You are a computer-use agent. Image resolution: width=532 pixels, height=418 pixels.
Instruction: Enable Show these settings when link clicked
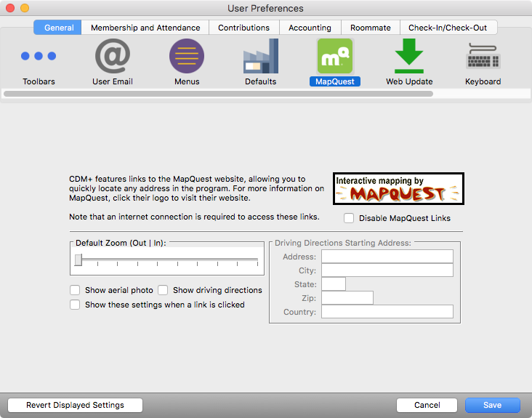click(x=76, y=305)
